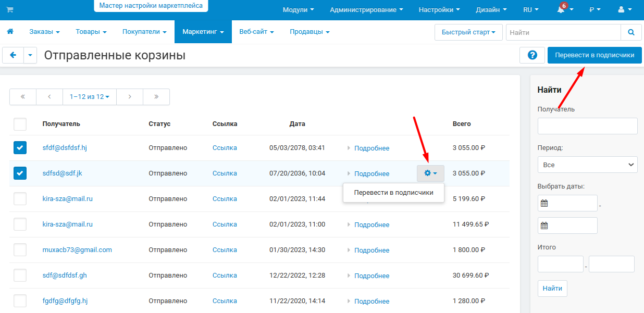Screen dimensions: 644x313
Task: Open calendar for the start date field
Action: tap(544, 203)
